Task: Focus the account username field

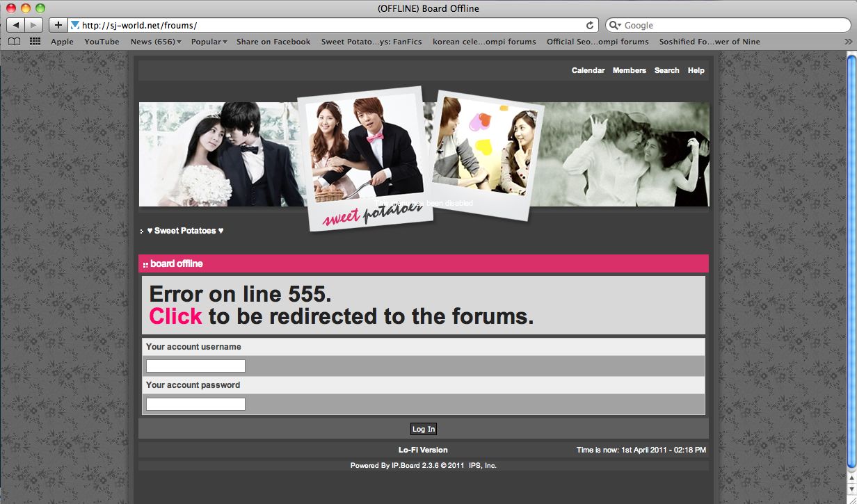Action: tap(195, 366)
